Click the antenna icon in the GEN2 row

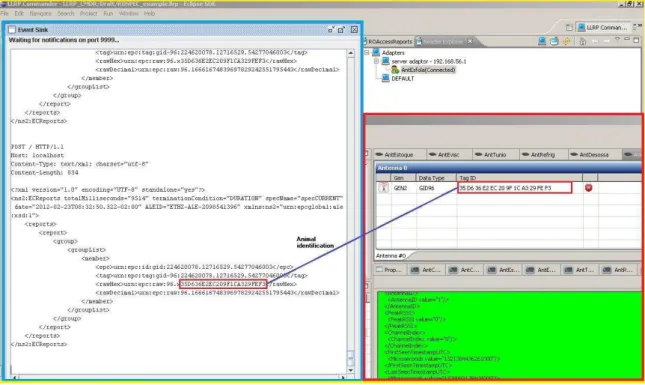click(384, 188)
